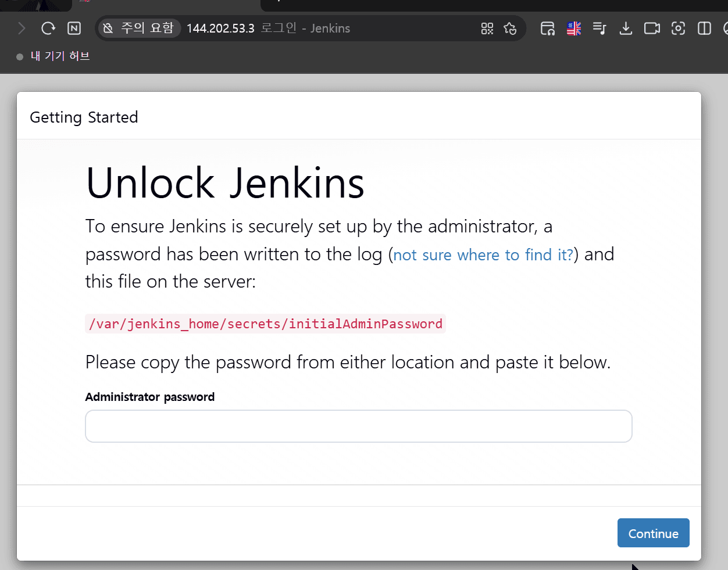This screenshot has width=728, height=570.
Task: Open the music playlist toolbar icon
Action: 599,28
